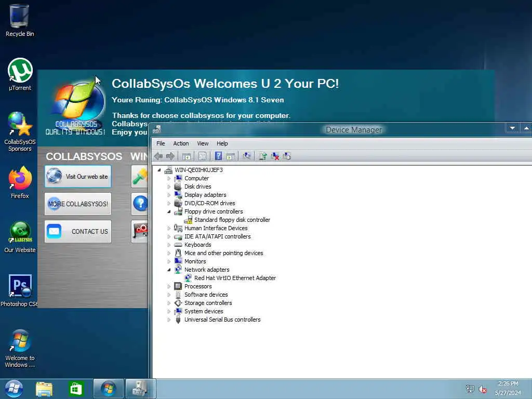Collapse the WIN-QE0IHKUJEF3 root node
532x399 pixels.
(159, 170)
